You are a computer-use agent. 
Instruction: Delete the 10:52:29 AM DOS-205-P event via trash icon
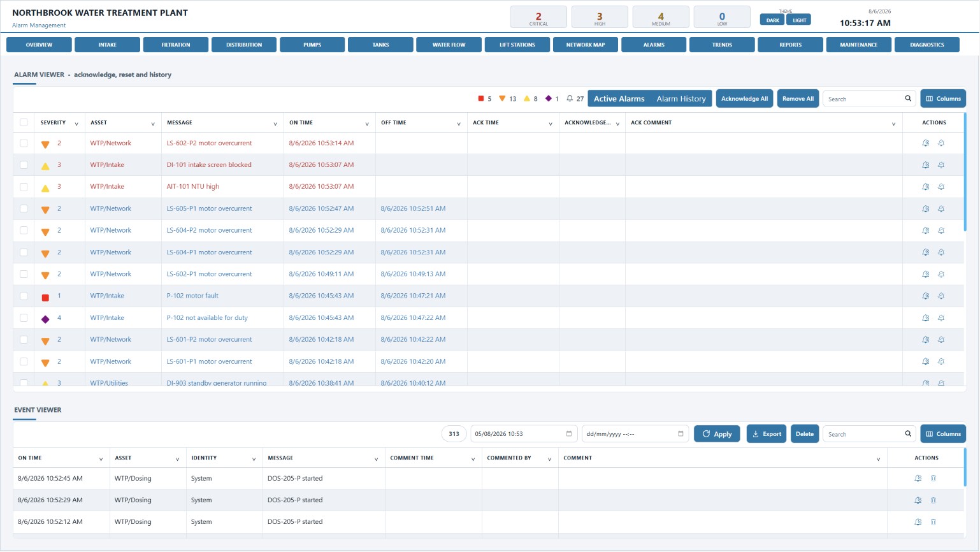coord(933,500)
